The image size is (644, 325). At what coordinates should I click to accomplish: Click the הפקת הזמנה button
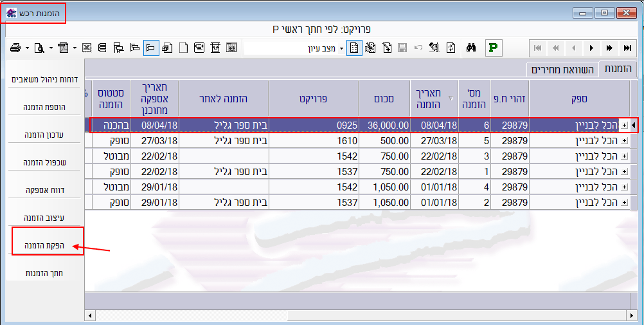pos(43,246)
